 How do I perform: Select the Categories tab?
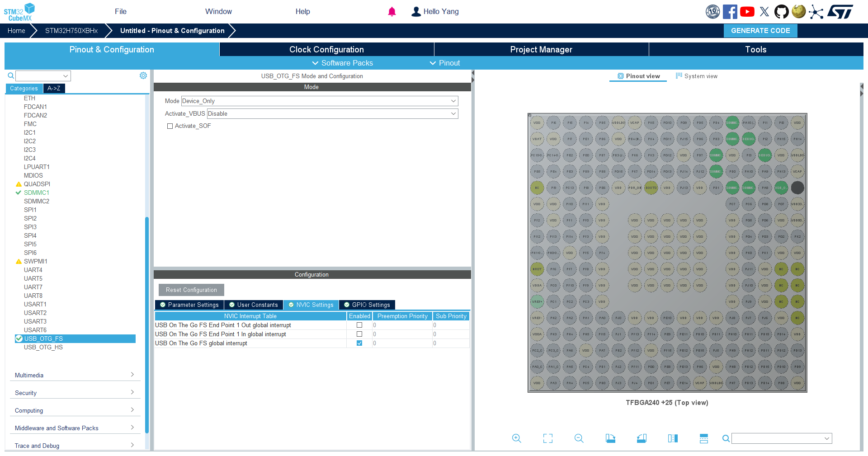pyautogui.click(x=24, y=89)
